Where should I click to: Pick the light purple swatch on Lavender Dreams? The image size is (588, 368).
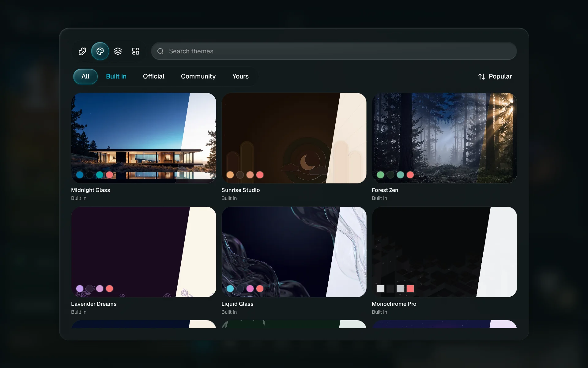click(80, 289)
